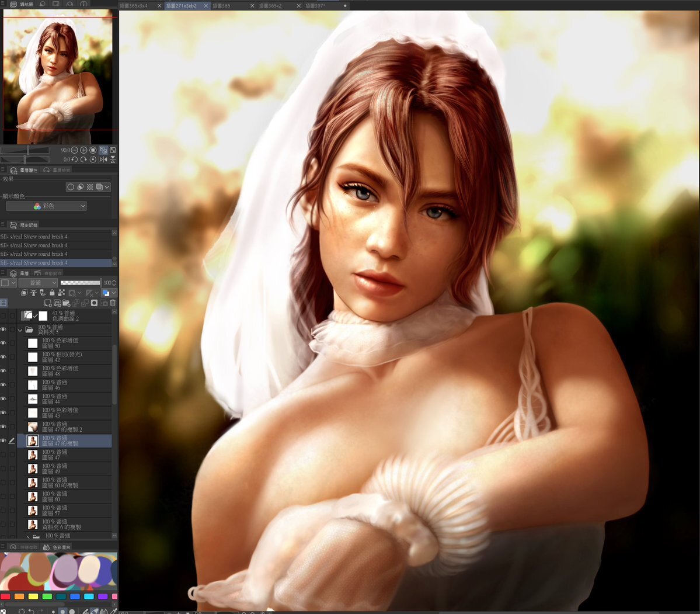Click the Navigator fit-to-screen toggle icon
Image resolution: width=700 pixels, height=614 pixels.
click(103, 150)
